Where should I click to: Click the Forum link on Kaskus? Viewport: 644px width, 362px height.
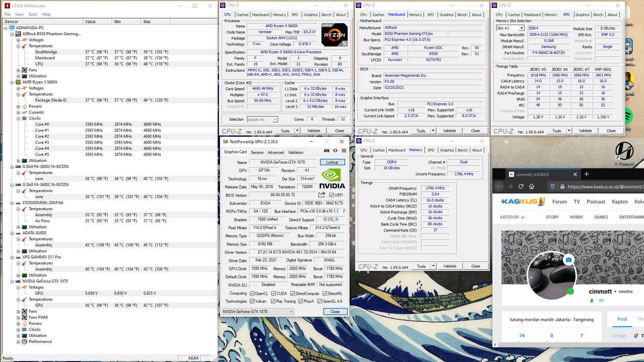coord(559,202)
